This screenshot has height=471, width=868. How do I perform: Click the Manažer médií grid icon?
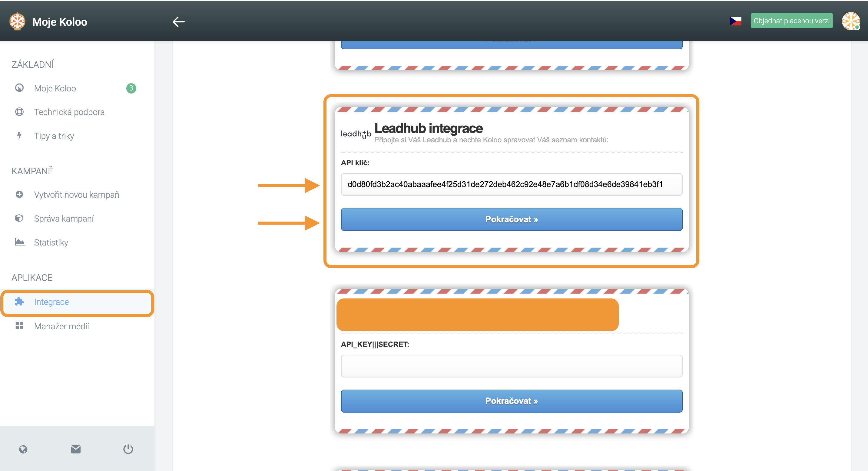[x=19, y=326]
